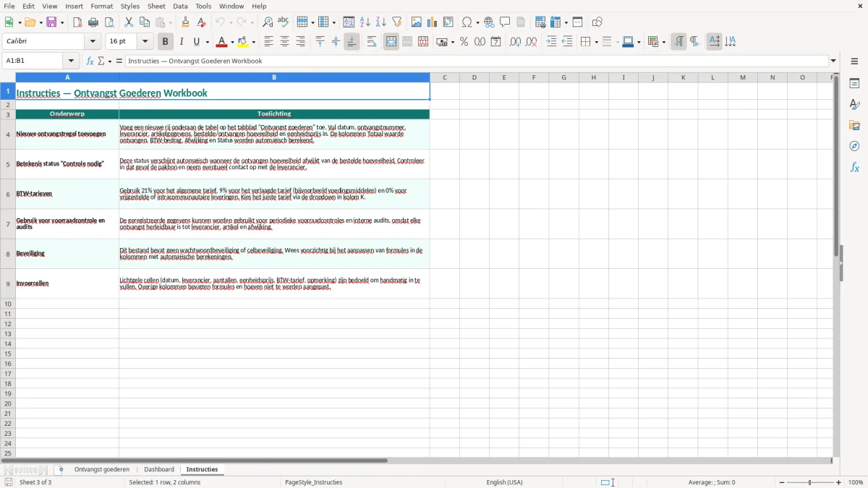Image resolution: width=868 pixels, height=488 pixels.
Task: Open sidebar Properties panel icon
Action: 854,84
